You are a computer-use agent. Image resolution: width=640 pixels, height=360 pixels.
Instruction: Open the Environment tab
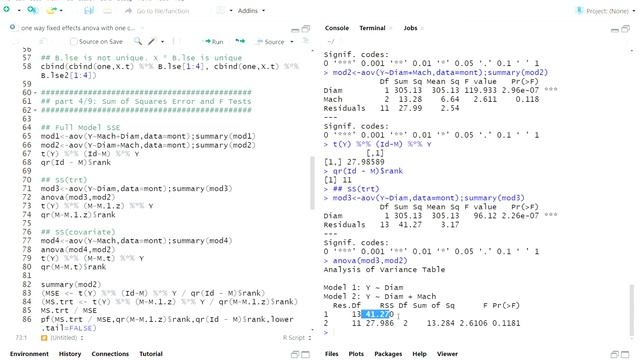click(29, 354)
